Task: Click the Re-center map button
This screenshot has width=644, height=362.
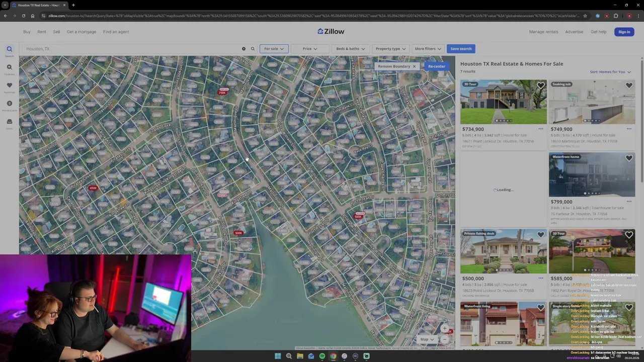Action: coord(436,66)
